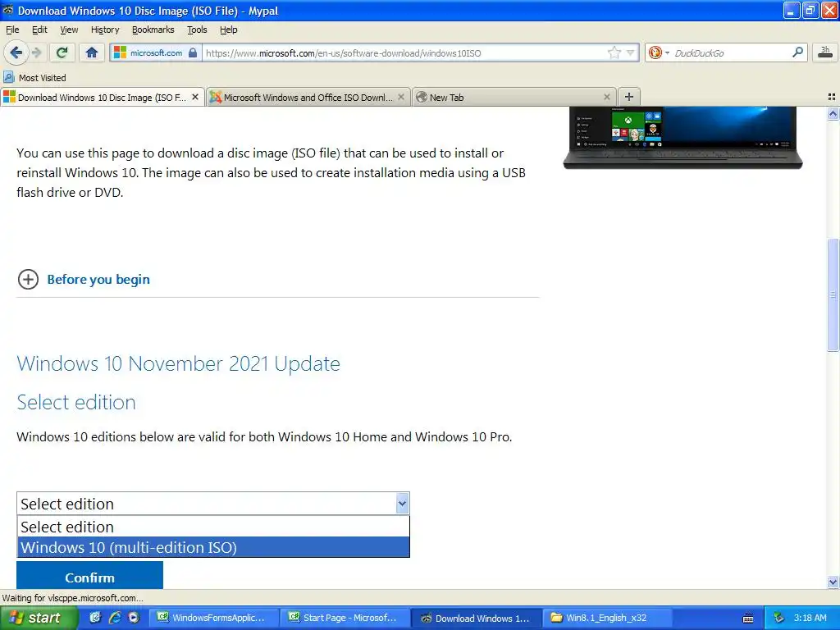Click the URL address field
Screen dimensions: 840x630
(x=404, y=52)
